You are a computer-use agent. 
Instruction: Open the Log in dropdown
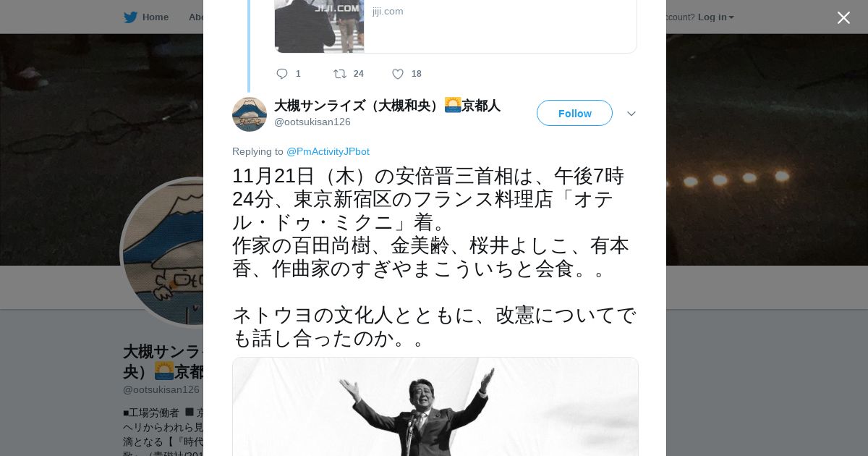tap(715, 17)
